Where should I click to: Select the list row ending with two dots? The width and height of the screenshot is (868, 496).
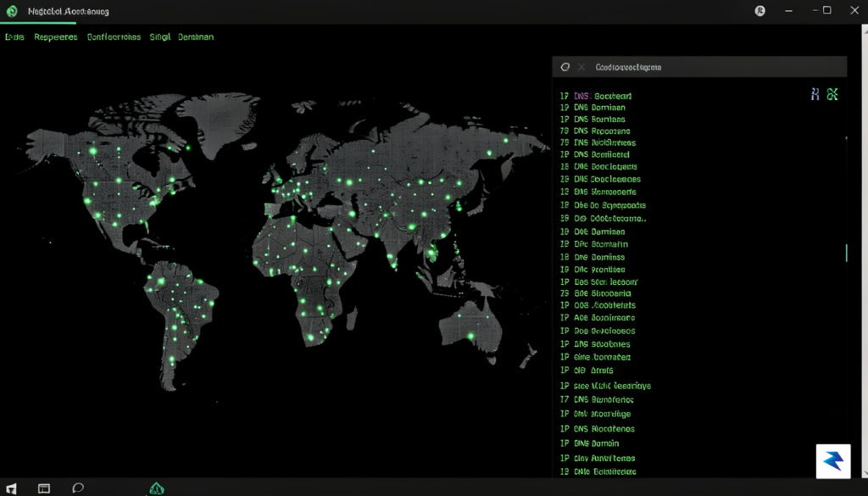tap(603, 218)
